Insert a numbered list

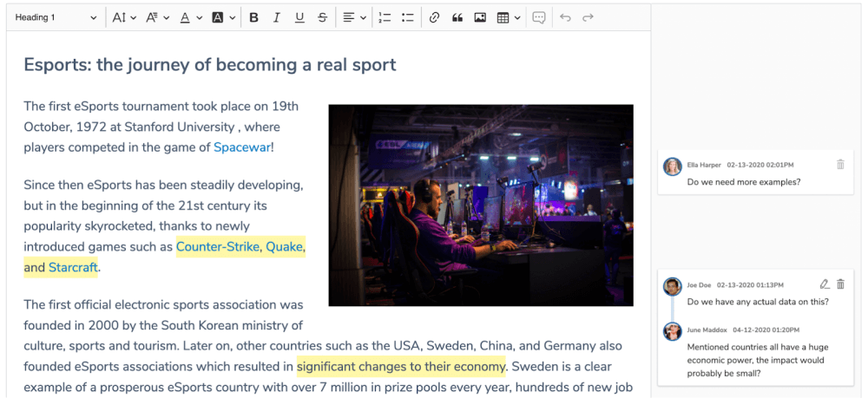pos(385,17)
